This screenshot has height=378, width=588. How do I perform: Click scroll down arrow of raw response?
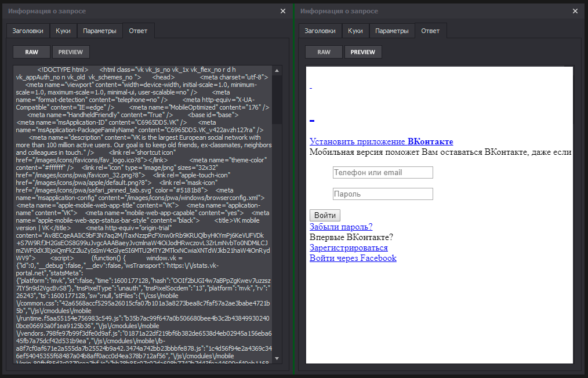tap(277, 358)
